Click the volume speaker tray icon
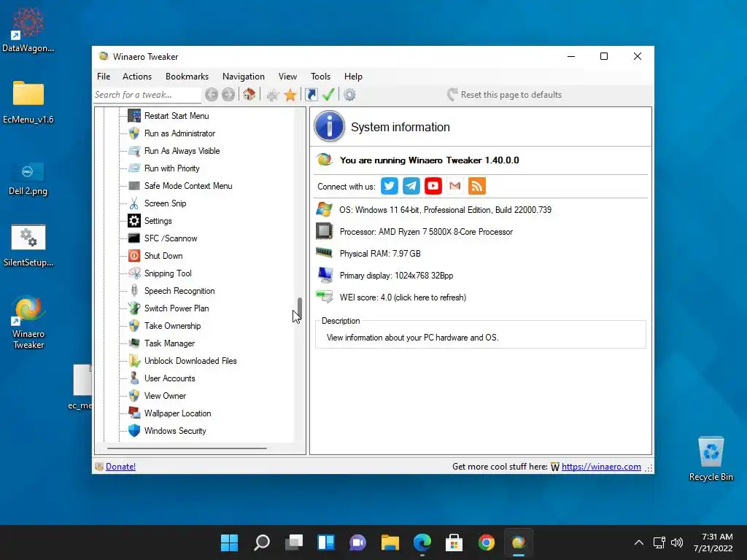The height and width of the screenshot is (560, 747). click(676, 542)
